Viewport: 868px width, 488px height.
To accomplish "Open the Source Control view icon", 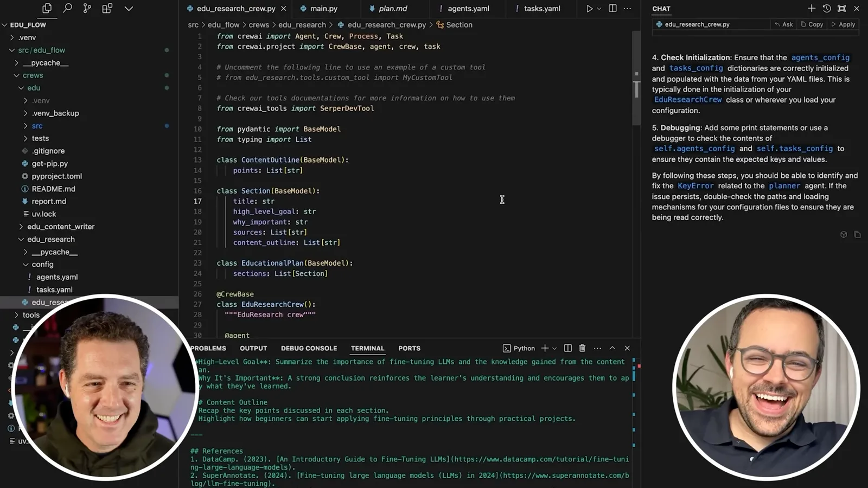I will coord(87,8).
